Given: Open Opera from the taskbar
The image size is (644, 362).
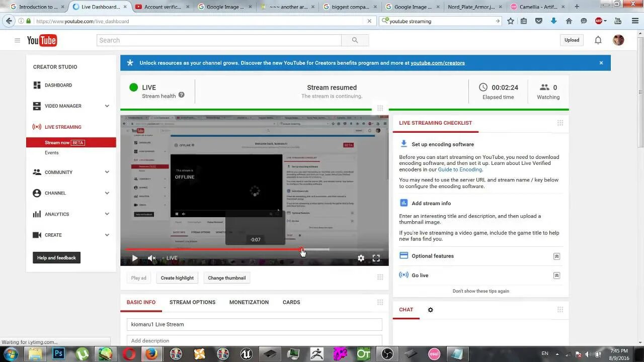Looking at the screenshot, I should [129, 354].
